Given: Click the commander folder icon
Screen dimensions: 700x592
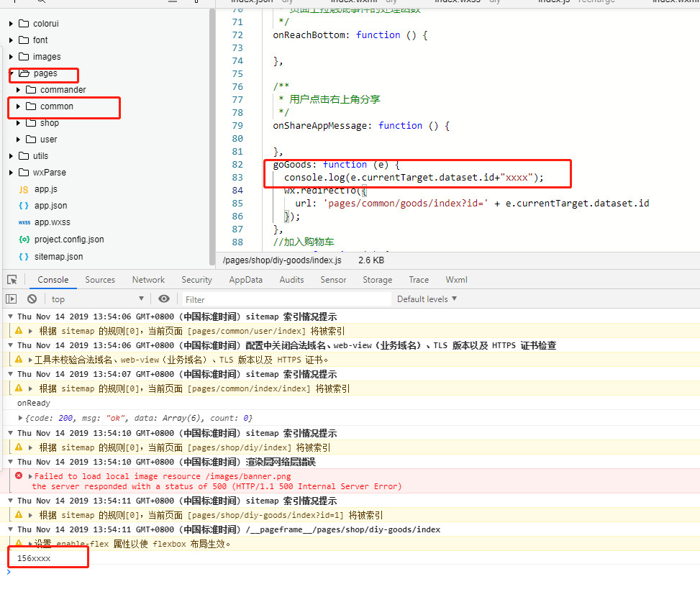Looking at the screenshot, I should [31, 90].
